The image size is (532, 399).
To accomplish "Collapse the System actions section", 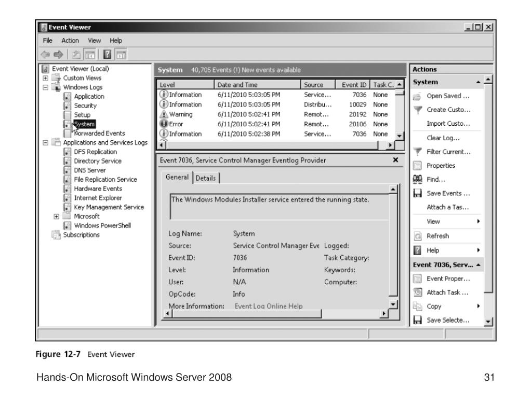I will tap(478, 82).
